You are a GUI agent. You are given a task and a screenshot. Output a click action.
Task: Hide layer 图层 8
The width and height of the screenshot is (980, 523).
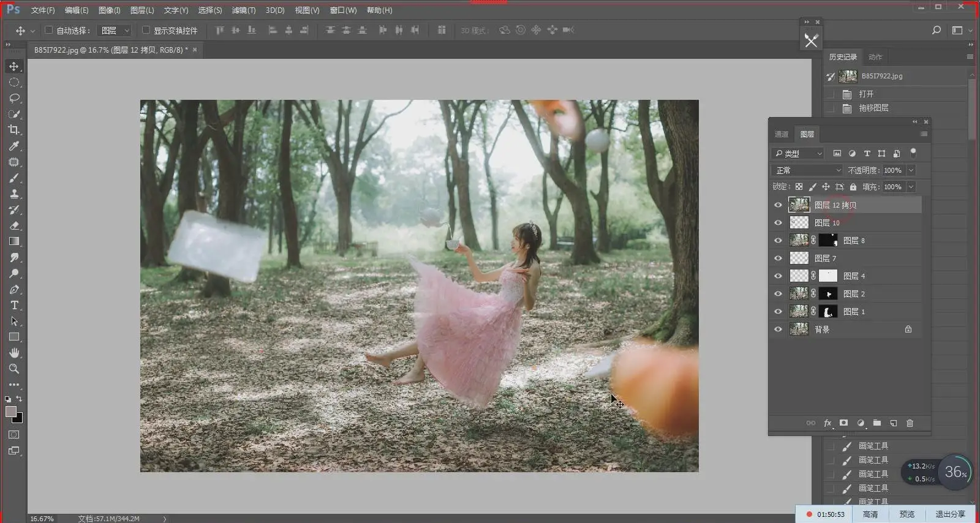[778, 241]
